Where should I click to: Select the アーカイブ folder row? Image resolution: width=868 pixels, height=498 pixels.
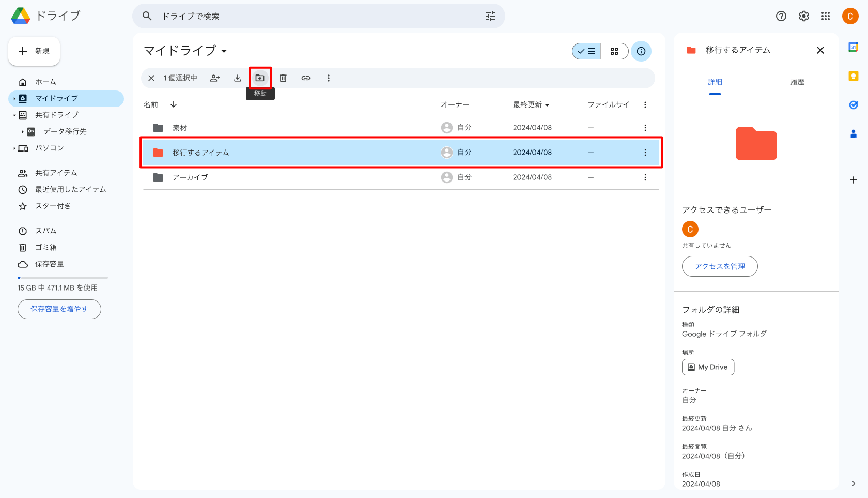coord(401,177)
